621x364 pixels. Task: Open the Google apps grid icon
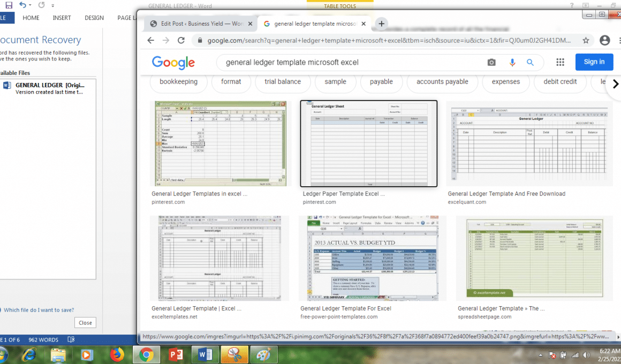pyautogui.click(x=560, y=62)
